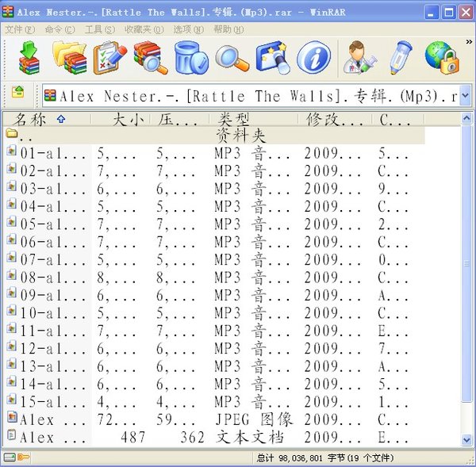Sort by the 压... column header
Screen dimensions: 476x467
click(180, 119)
